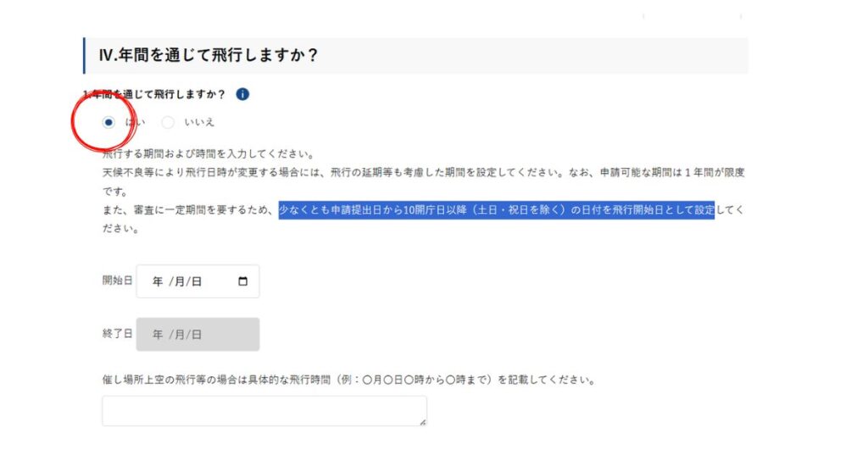868x456 pixels.
Task: Click the いいえ label text
Action: coord(199,122)
